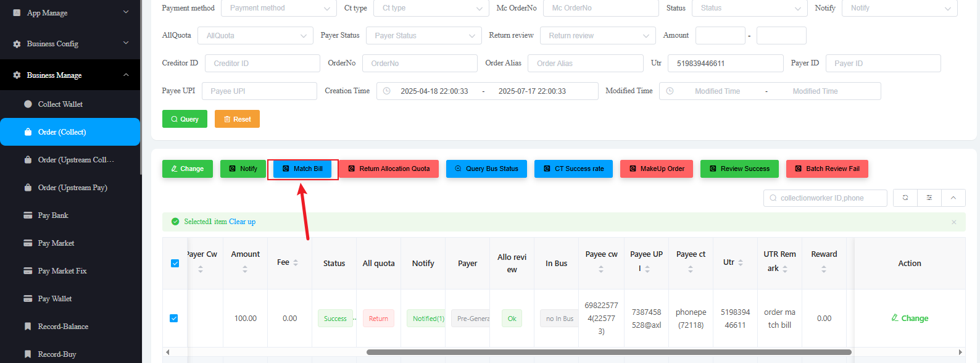Open the Collect Wallet menu item
The image size is (980, 363).
click(60, 104)
